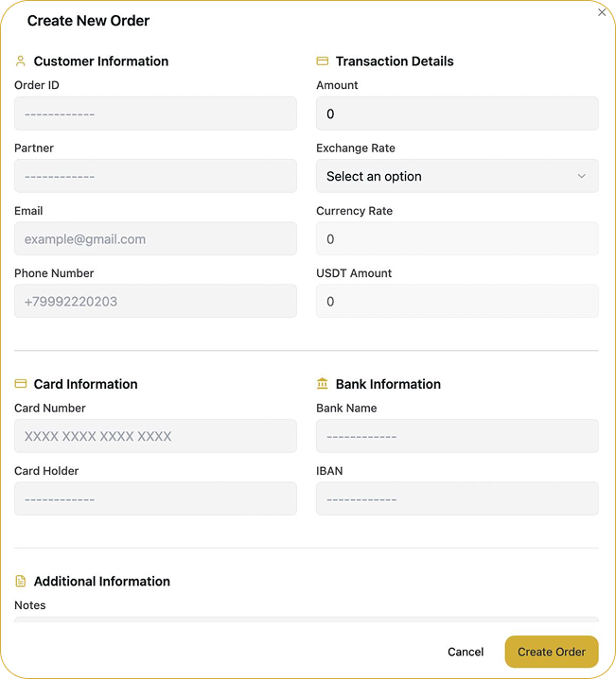Click the Customer Information person icon
This screenshot has height=679, width=616.
tap(21, 61)
